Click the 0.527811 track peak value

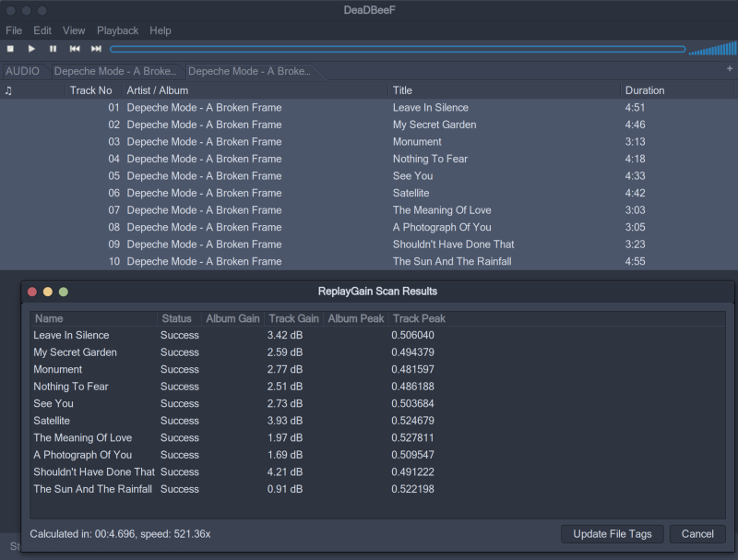tap(412, 437)
